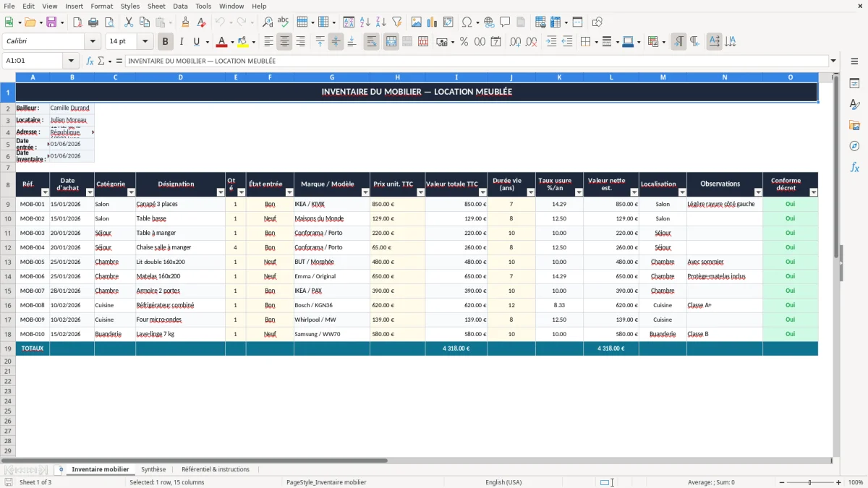Screen dimensions: 868x488
Task: Add a decimal place
Action: [x=515, y=42]
